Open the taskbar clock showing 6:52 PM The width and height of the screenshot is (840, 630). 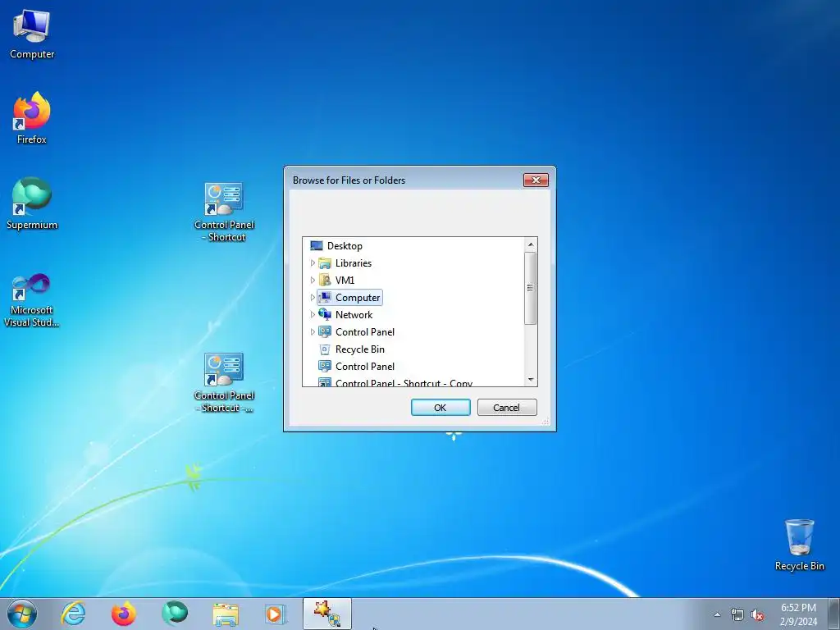click(x=798, y=614)
